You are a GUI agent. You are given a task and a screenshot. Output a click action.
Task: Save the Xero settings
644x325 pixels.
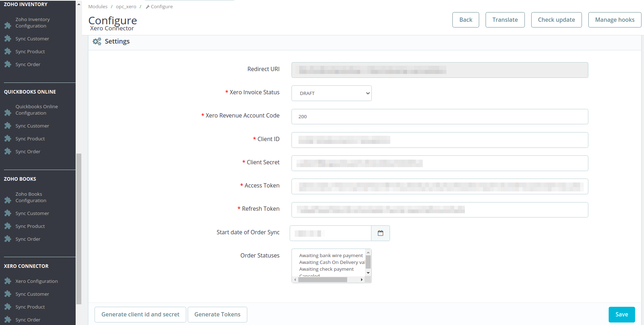(622, 315)
